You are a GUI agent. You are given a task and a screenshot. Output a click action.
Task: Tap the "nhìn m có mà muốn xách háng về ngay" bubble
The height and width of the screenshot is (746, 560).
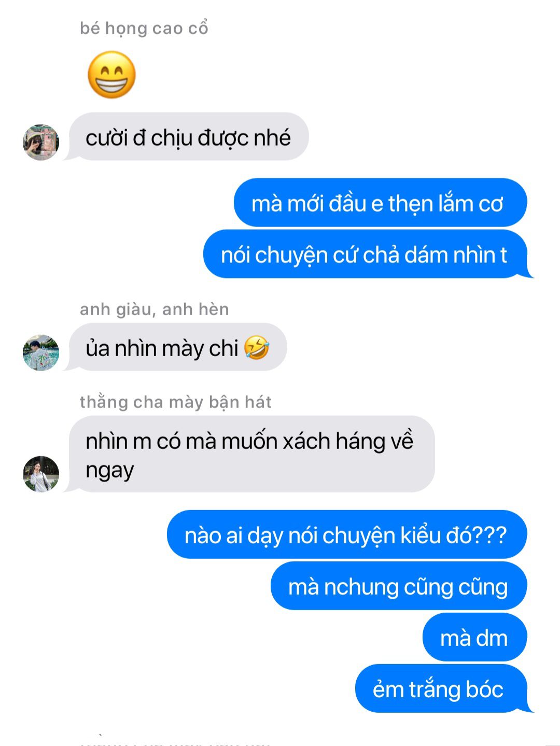click(x=251, y=455)
